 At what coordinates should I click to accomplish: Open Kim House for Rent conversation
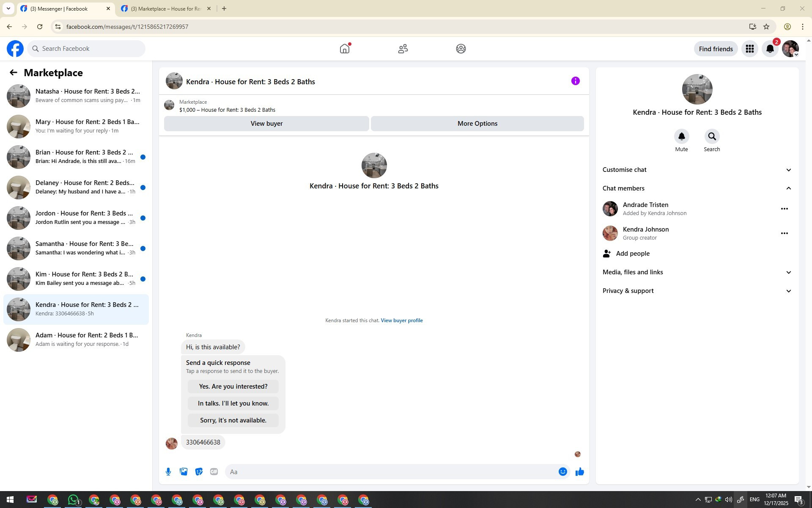tap(76, 279)
